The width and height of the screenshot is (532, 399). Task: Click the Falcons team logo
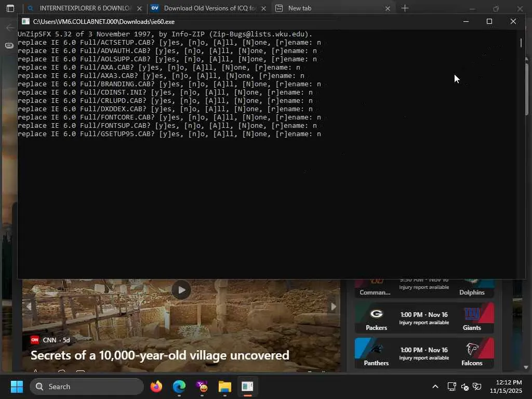click(472, 349)
